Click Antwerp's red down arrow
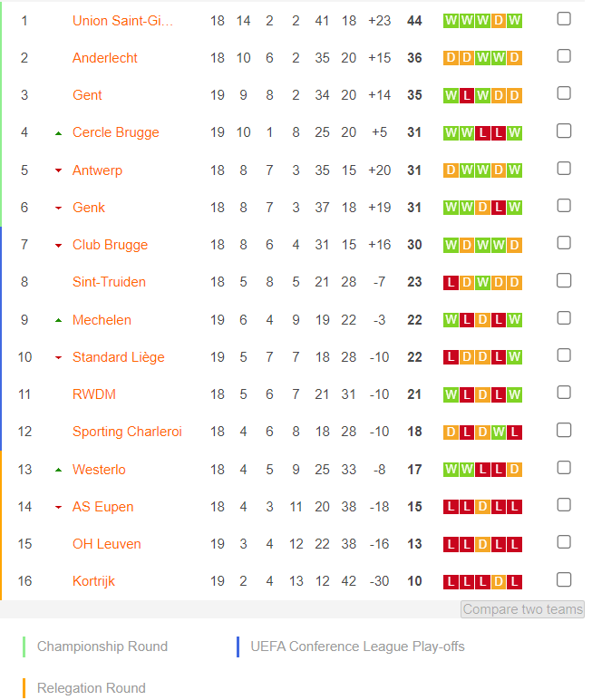This screenshot has width=592, height=700. (58, 170)
